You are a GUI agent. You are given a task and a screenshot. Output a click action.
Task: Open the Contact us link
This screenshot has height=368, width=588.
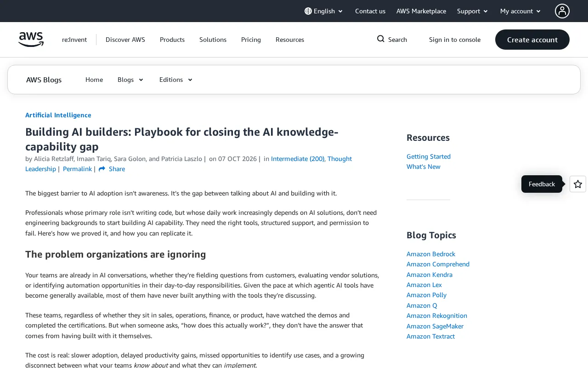[x=370, y=11]
